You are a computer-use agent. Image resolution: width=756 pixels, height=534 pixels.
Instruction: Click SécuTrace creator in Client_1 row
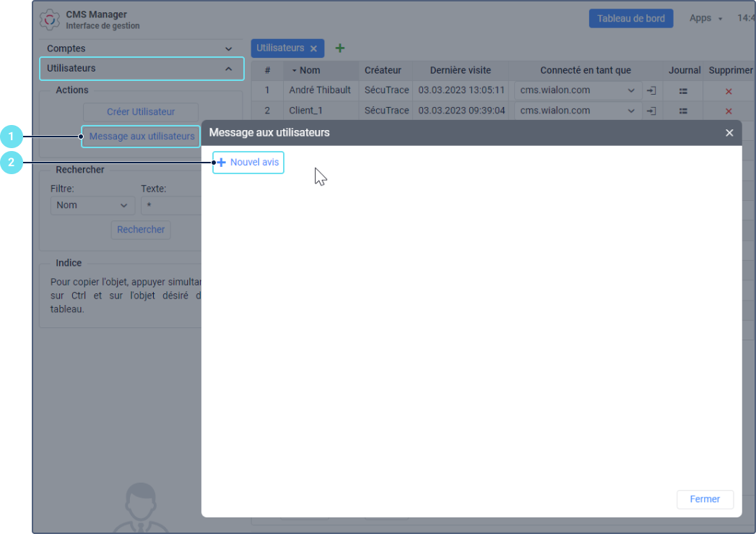click(386, 111)
